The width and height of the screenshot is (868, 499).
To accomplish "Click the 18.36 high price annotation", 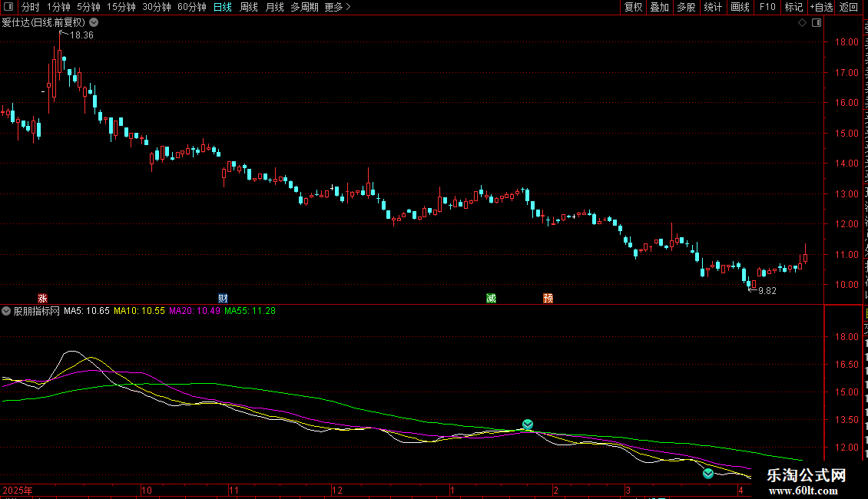I will tap(81, 35).
